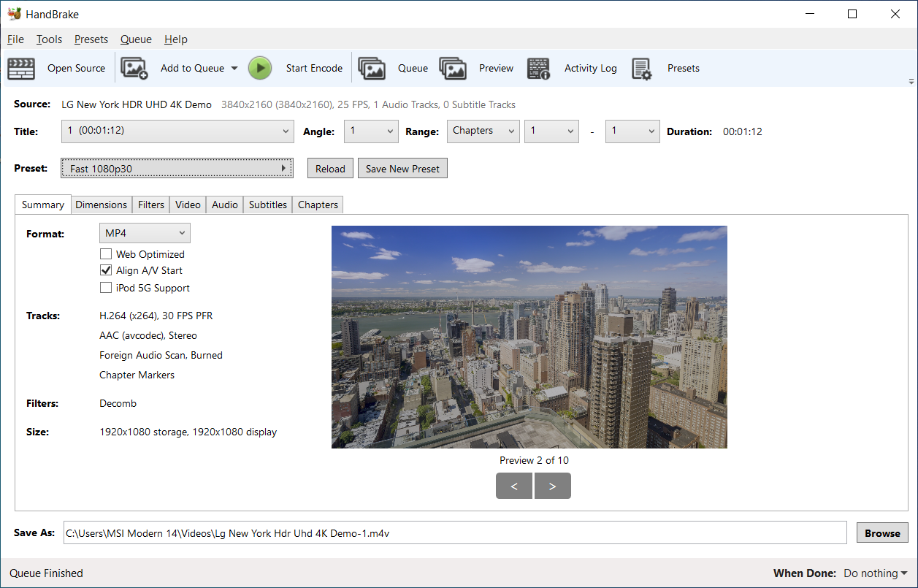Open the Format MP4 dropdown
Screen dimensions: 918x588
(145, 233)
